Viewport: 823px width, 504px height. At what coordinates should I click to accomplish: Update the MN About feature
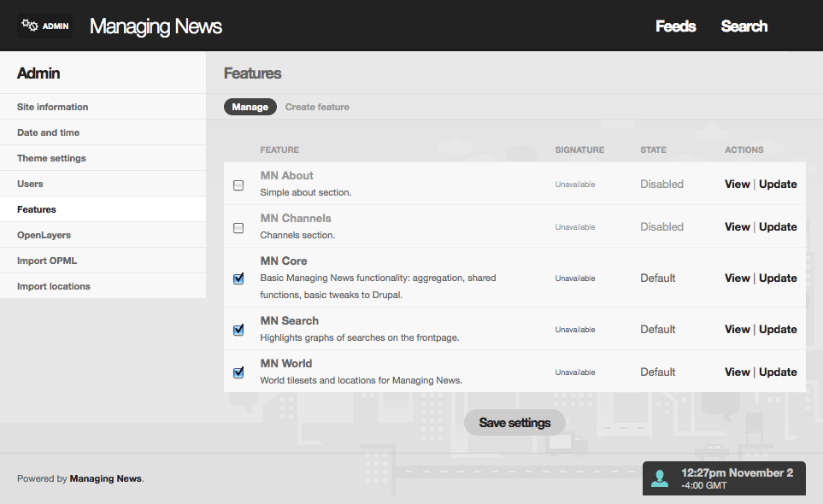click(778, 184)
